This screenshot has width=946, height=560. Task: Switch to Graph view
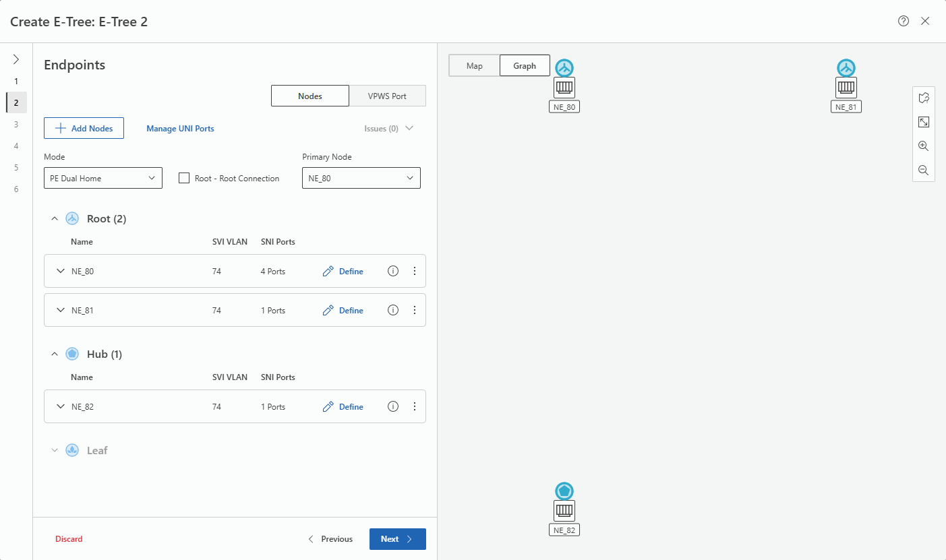[x=525, y=66]
